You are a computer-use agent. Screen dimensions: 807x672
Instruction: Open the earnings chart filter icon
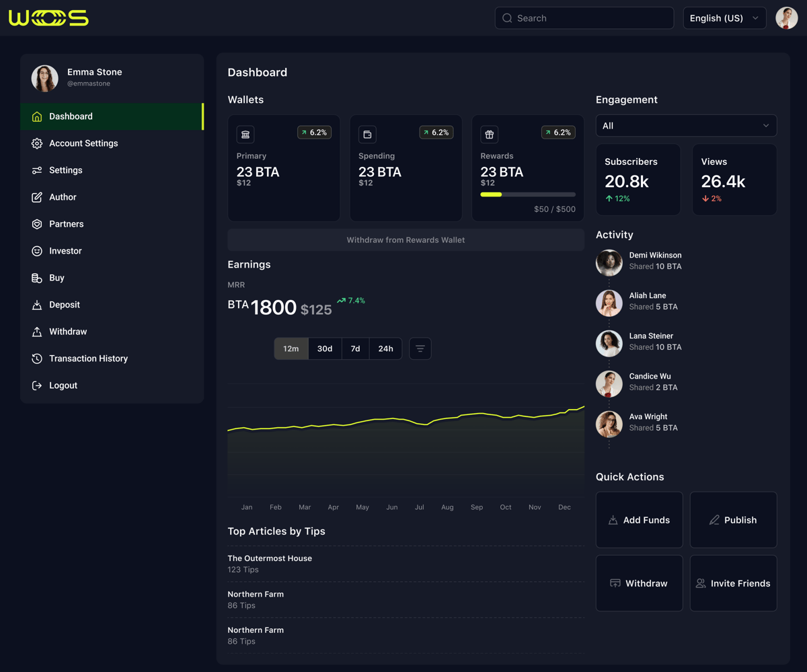(420, 348)
